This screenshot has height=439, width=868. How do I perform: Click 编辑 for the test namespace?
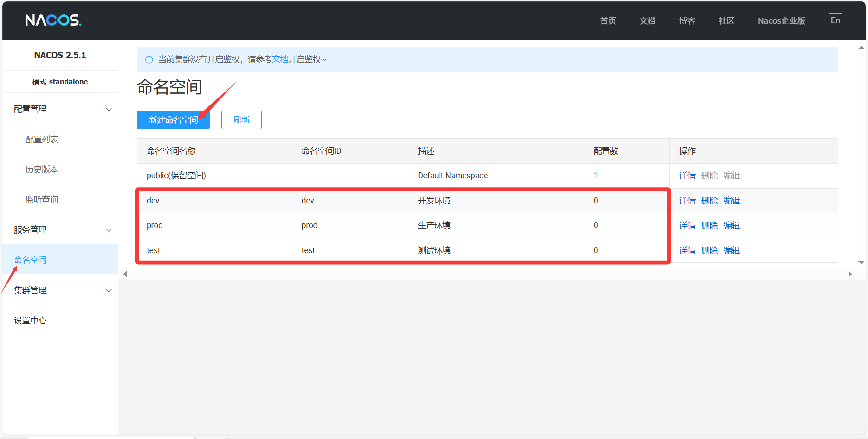click(731, 250)
